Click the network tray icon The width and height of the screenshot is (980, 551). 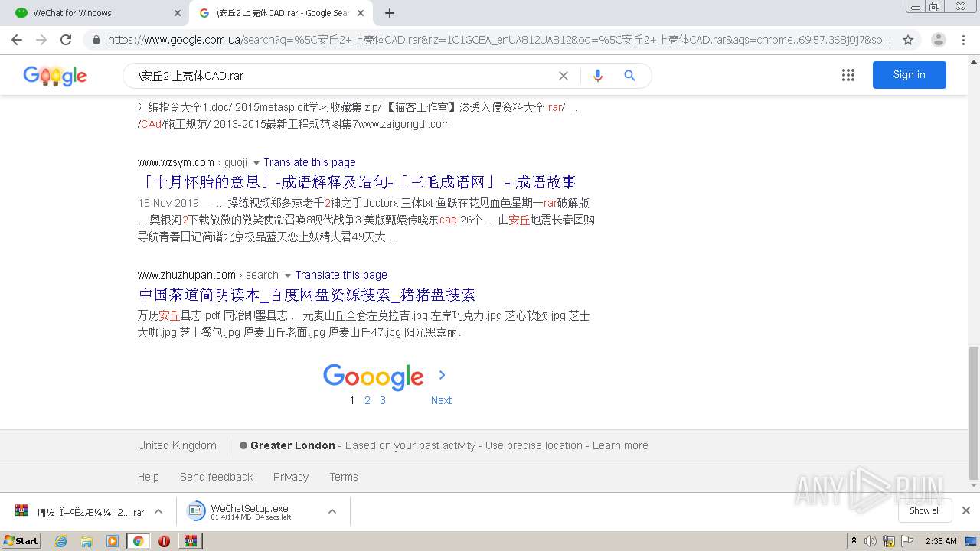pos(889,541)
